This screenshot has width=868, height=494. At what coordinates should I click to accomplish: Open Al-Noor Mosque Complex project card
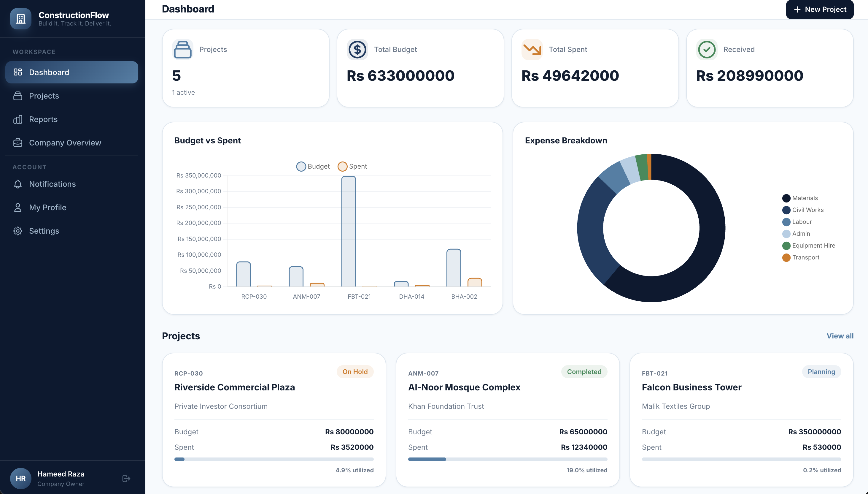click(x=508, y=420)
